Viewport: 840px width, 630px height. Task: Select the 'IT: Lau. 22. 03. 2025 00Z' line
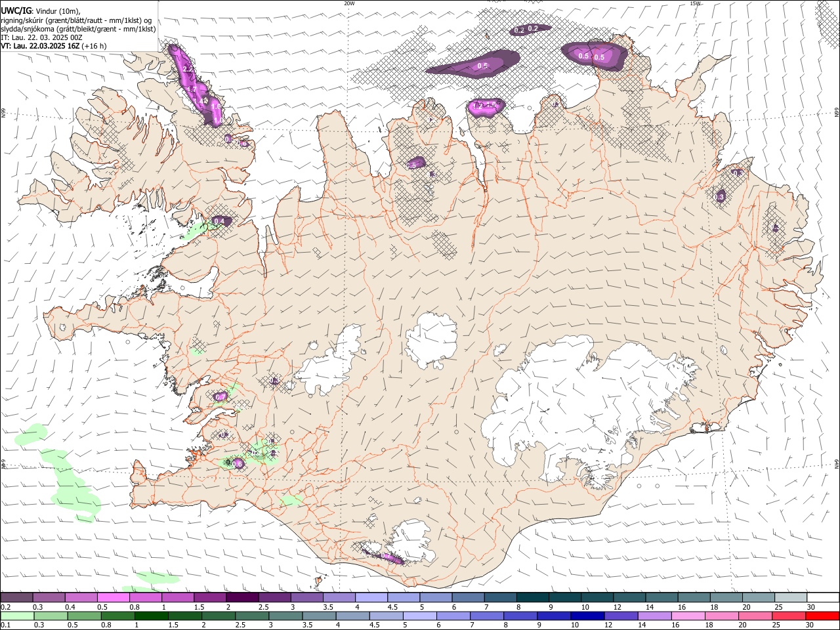41,37
